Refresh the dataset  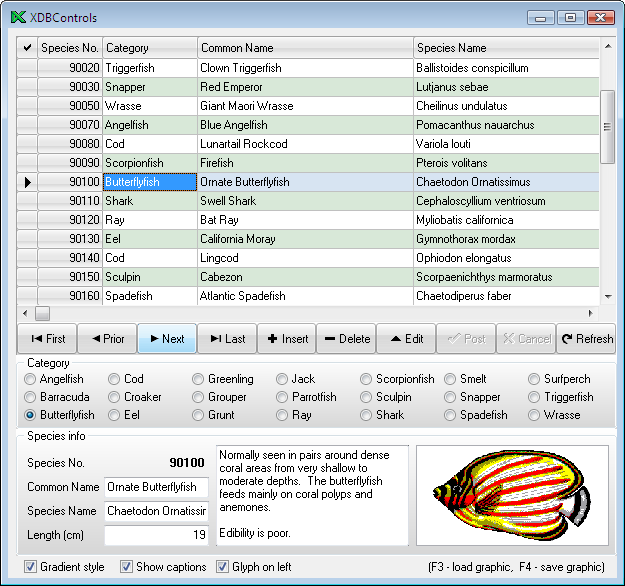[586, 339]
